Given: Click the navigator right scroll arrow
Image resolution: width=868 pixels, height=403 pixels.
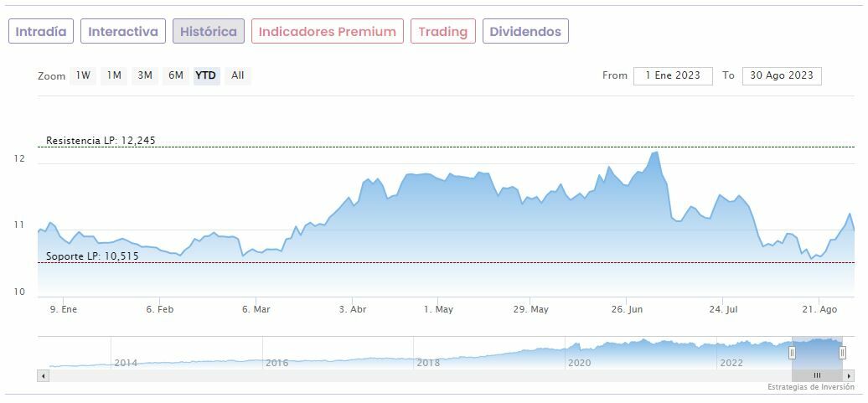Looking at the screenshot, I should [x=849, y=375].
